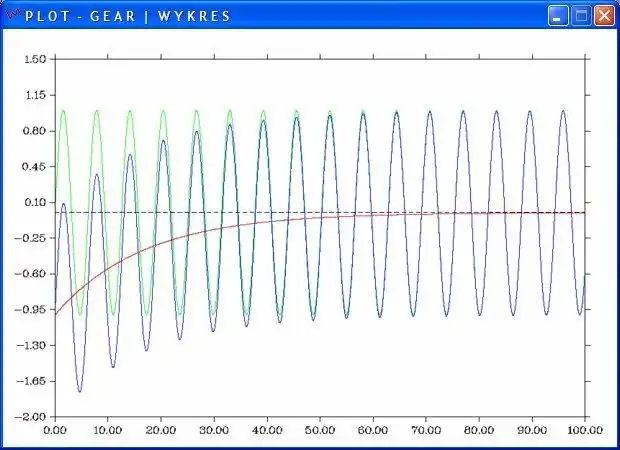
Task: Click the PLOT - GEAR | WYKRES title text
Action: [x=128, y=16]
